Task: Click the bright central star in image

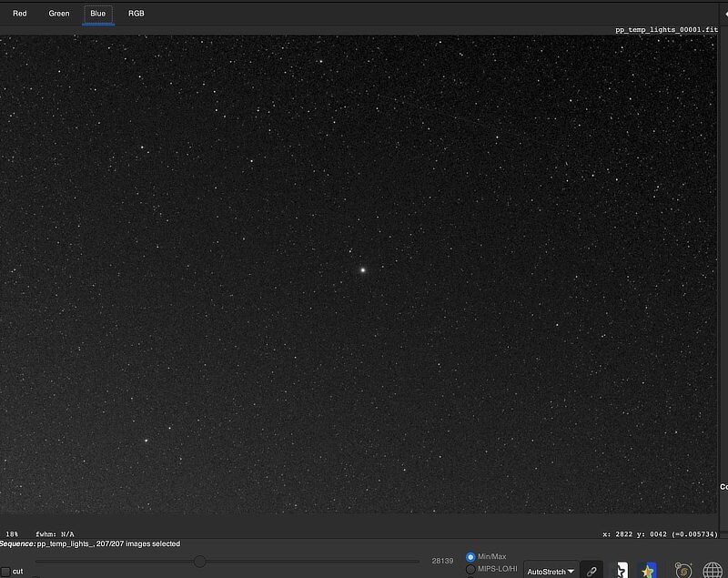Action: point(362,269)
